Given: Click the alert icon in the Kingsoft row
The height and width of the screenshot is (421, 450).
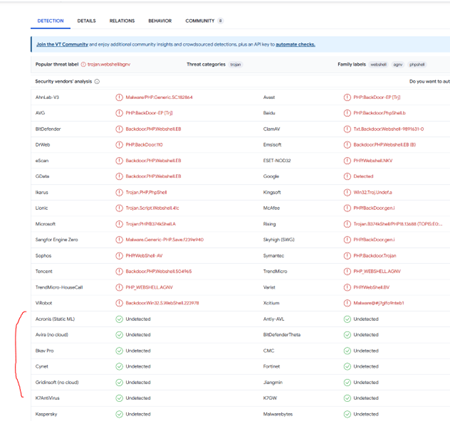Looking at the screenshot, I should coord(347,192).
